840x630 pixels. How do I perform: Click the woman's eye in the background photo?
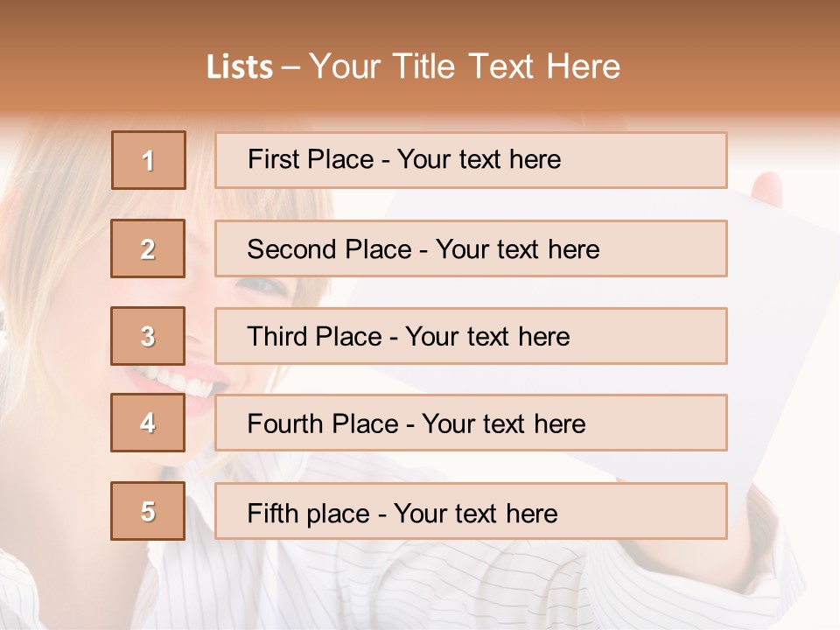(x=262, y=285)
